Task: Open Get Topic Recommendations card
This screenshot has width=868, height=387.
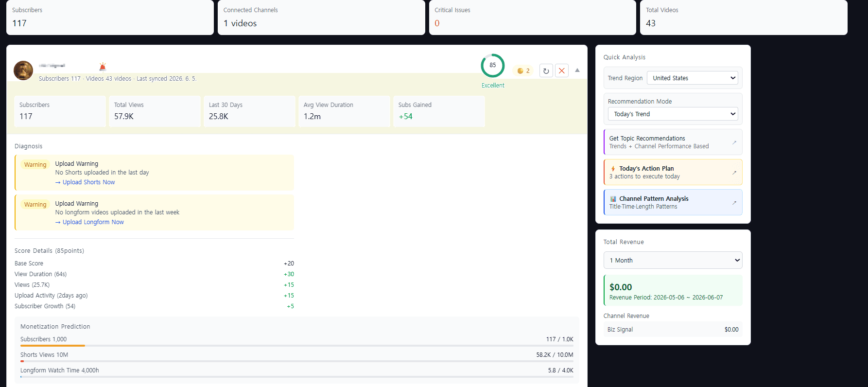Action: coord(673,142)
